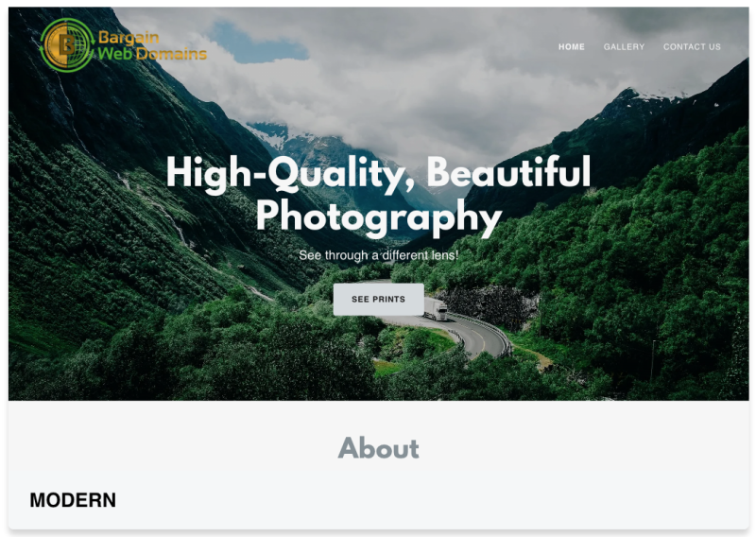The width and height of the screenshot is (756, 537).
Task: Select the High-Quality, Beautiful heading line
Action: click(379, 173)
